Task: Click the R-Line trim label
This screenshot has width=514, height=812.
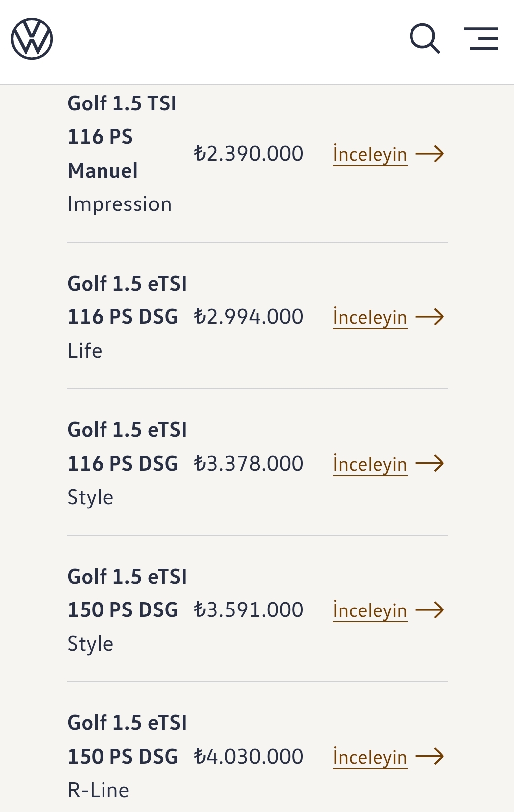Action: (x=99, y=790)
